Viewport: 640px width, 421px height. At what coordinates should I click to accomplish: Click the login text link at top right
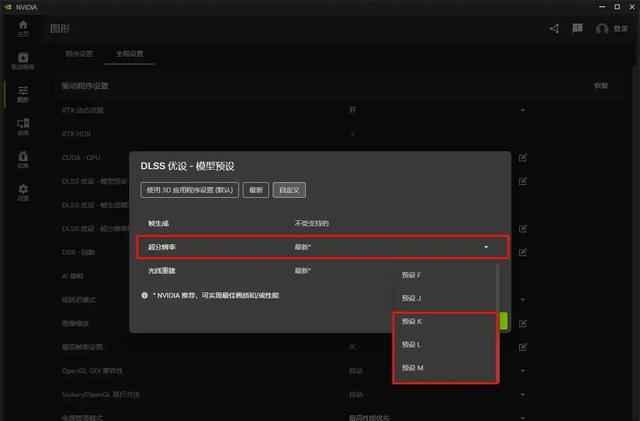pyautogui.click(x=620, y=29)
